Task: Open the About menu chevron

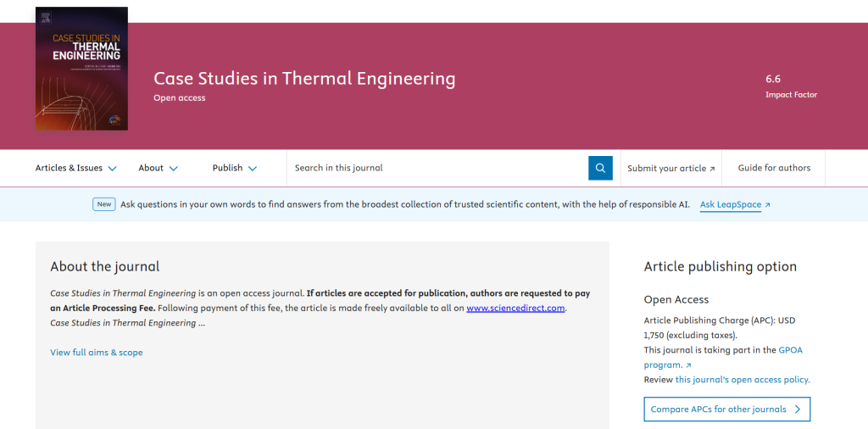Action: (x=173, y=168)
